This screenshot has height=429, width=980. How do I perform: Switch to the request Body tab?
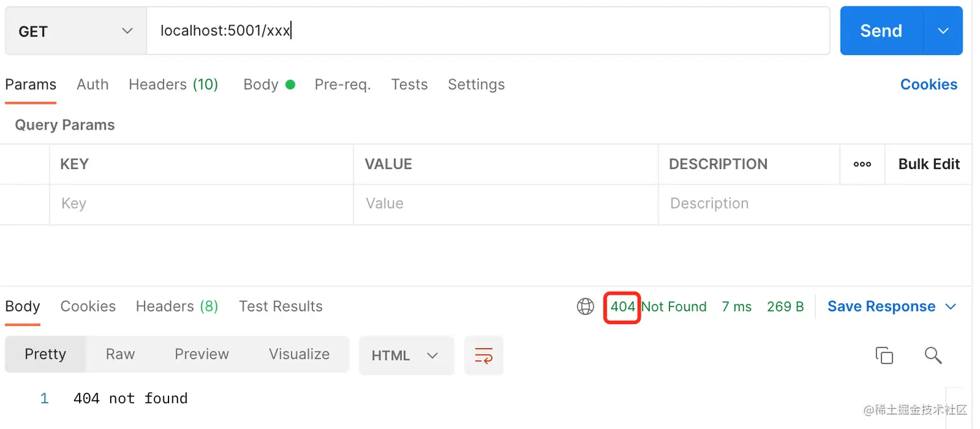(x=269, y=85)
